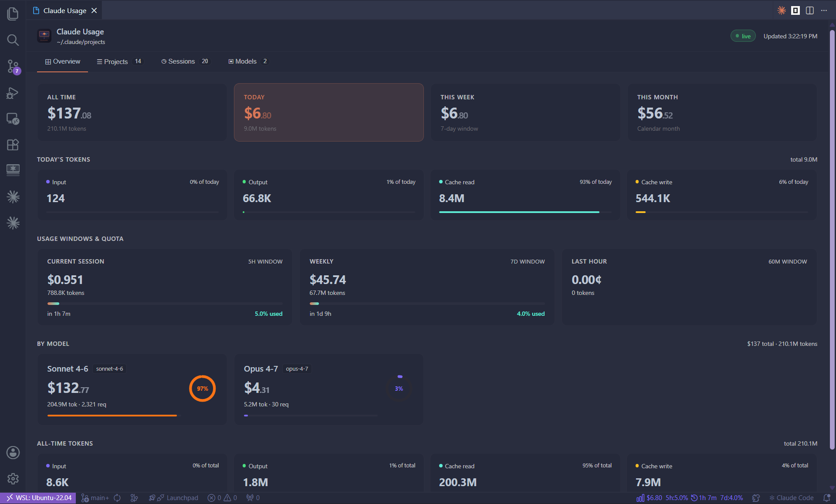Viewport: 836px width, 504px height.
Task: Switch to the Projects tab
Action: pos(119,61)
